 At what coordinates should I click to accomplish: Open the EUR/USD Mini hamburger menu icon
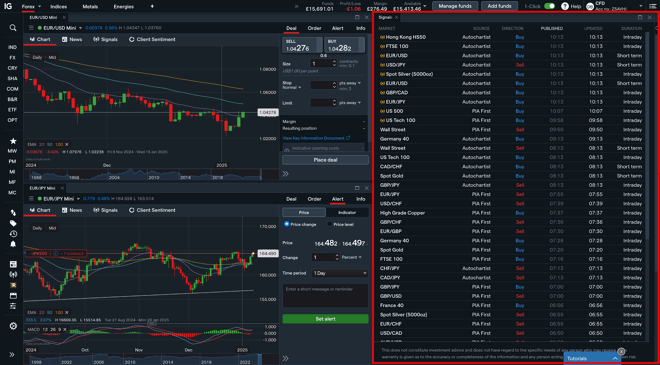(31, 28)
